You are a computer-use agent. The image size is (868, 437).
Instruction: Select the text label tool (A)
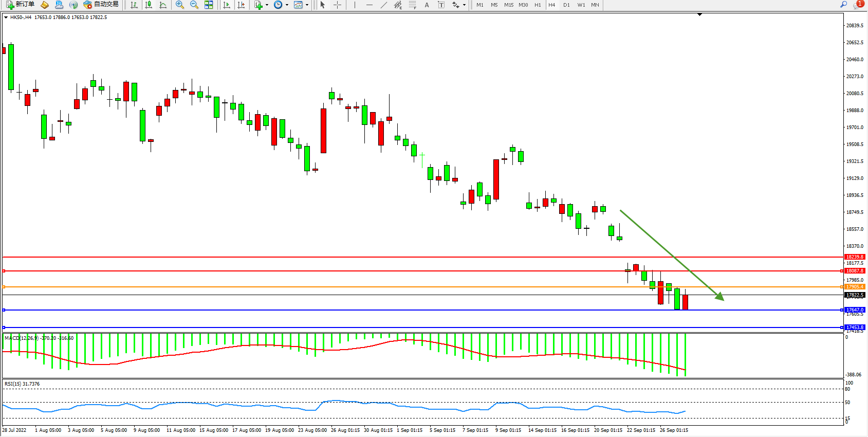click(x=427, y=5)
